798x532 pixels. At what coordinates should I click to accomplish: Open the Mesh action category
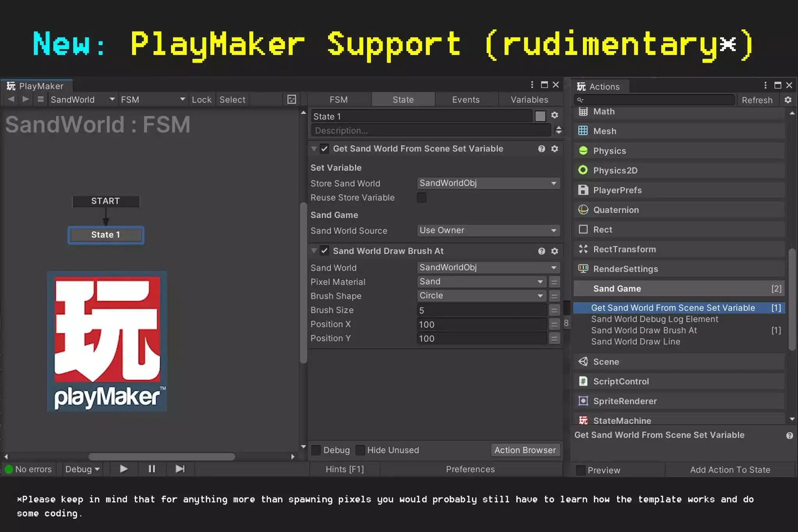(679, 131)
